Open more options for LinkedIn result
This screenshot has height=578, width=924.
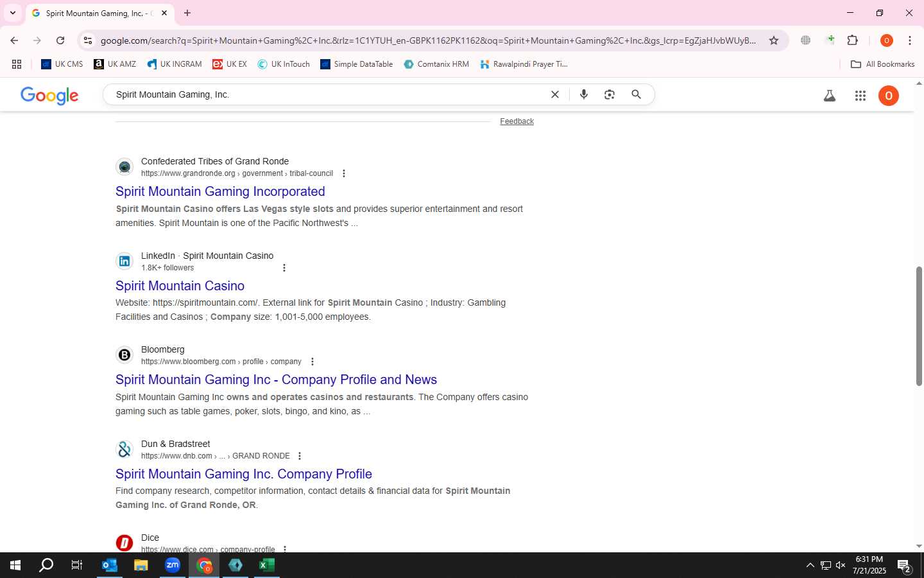(x=284, y=268)
